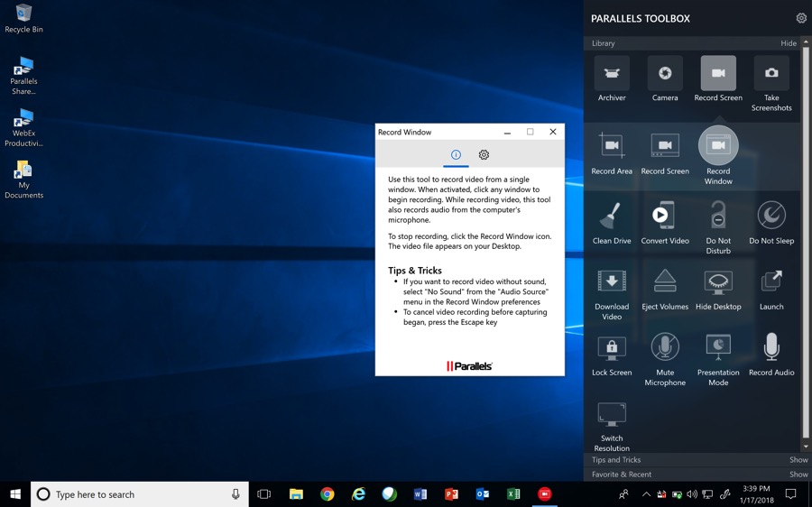Viewport: 812px width, 507px height.
Task: Open Switch Resolution tool
Action: coord(612,414)
